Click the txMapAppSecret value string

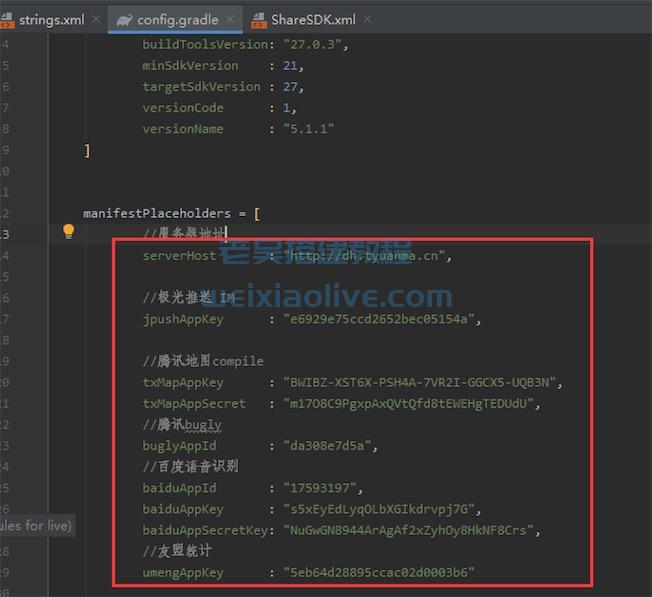coord(409,404)
